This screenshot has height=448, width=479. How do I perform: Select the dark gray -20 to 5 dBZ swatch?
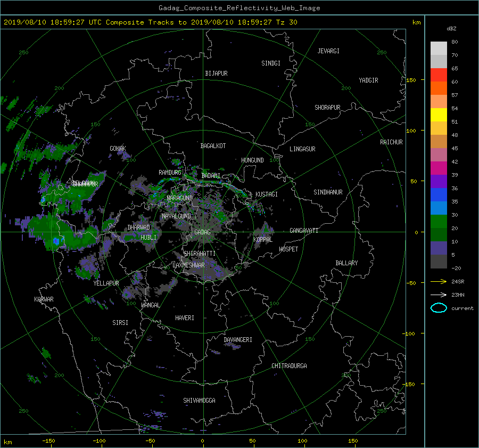pos(439,262)
